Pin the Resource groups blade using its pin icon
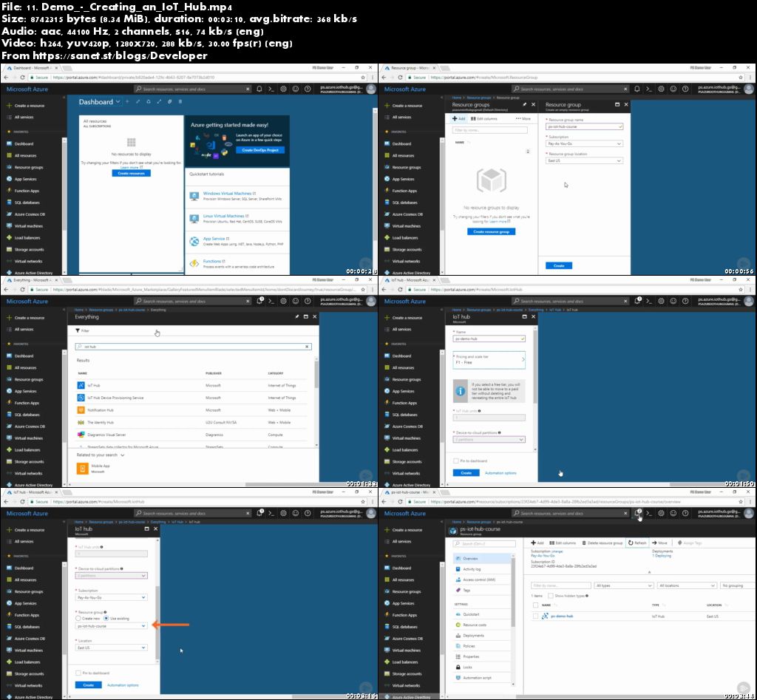The width and height of the screenshot is (757, 700). (524, 105)
